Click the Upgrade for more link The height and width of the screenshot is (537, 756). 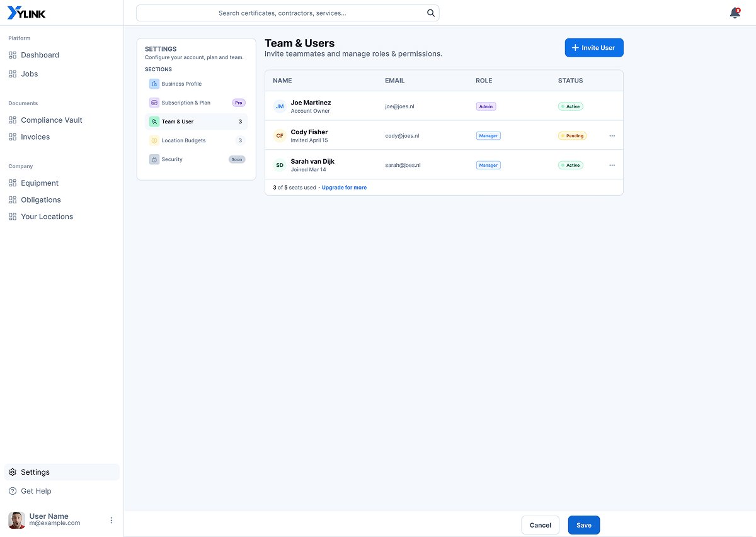[x=344, y=188]
